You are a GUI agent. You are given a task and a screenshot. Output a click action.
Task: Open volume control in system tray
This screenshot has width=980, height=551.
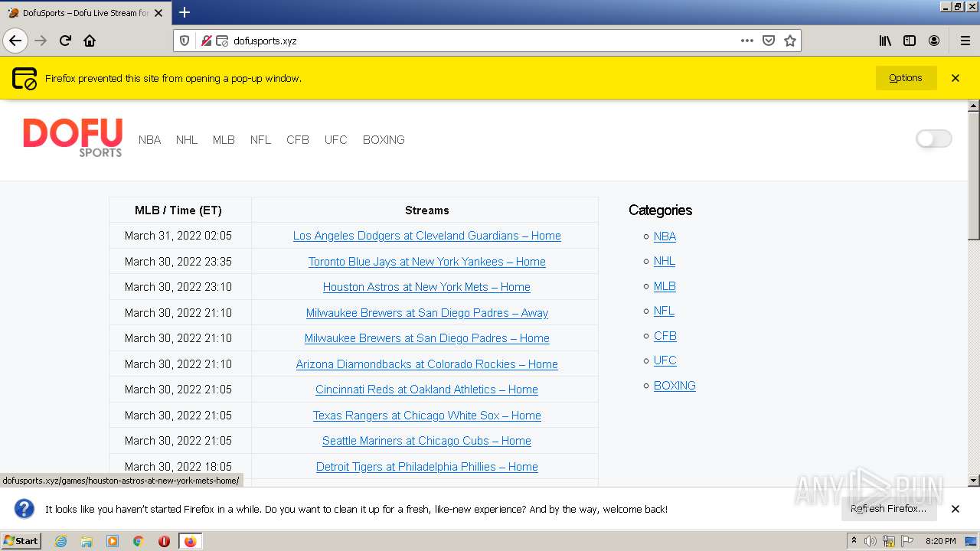coord(871,541)
